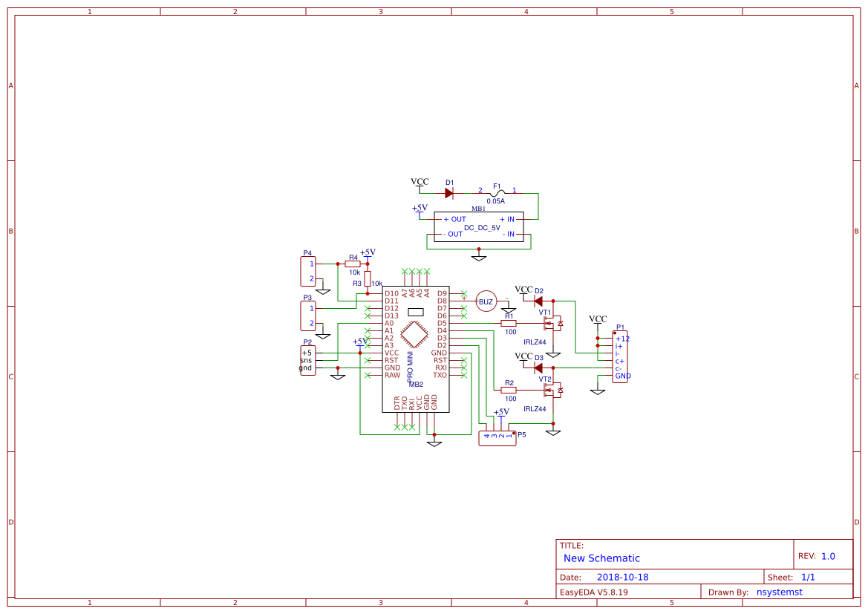Click the VCC net label near D1
The height and width of the screenshot is (614, 868).
point(420,180)
